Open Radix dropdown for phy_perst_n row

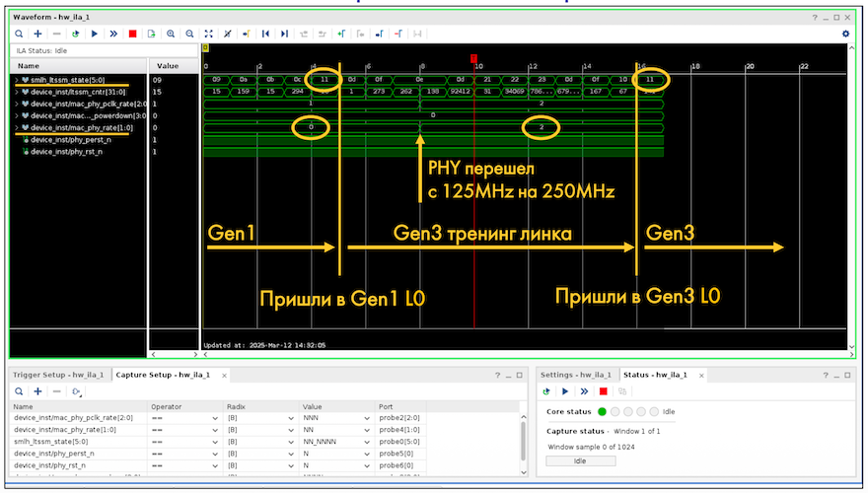coord(291,454)
